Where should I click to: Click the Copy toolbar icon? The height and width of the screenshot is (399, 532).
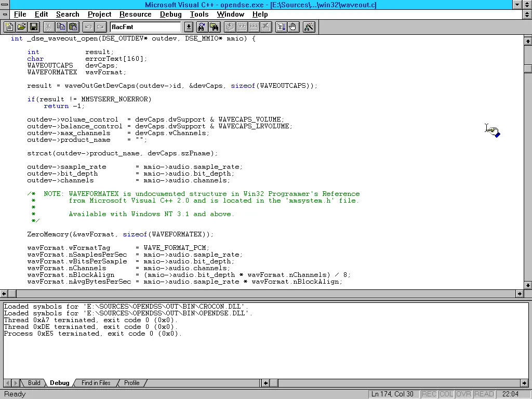click(61, 27)
